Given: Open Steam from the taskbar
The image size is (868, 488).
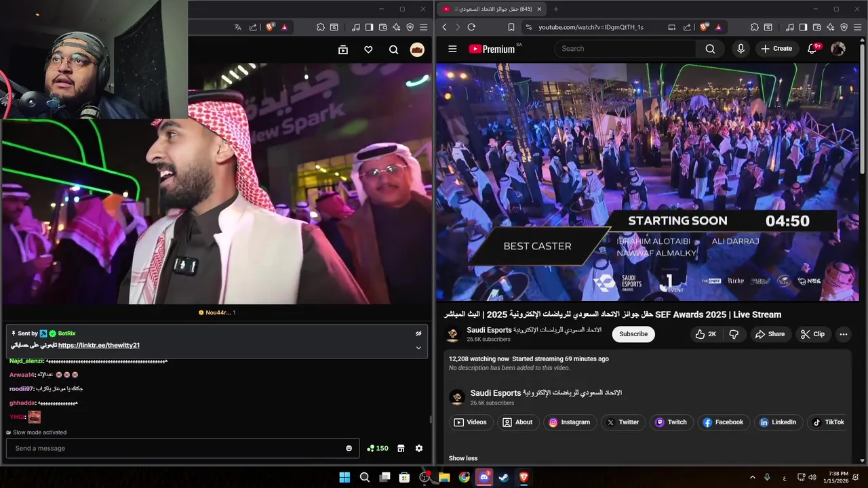Looking at the screenshot, I should click(504, 477).
